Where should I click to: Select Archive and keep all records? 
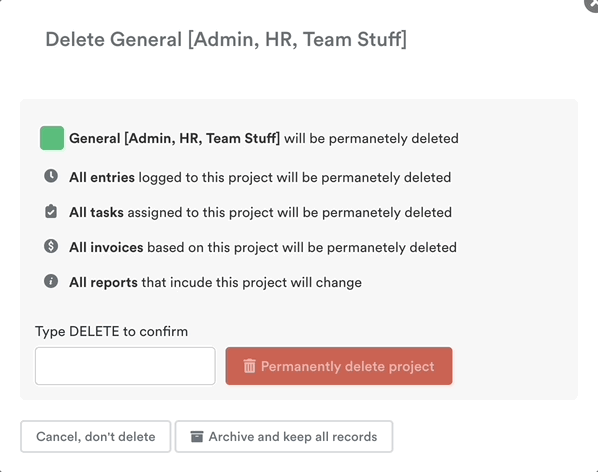(284, 437)
